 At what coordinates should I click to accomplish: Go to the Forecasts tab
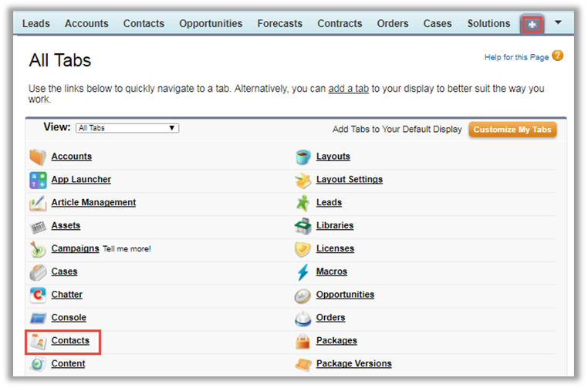(x=279, y=24)
